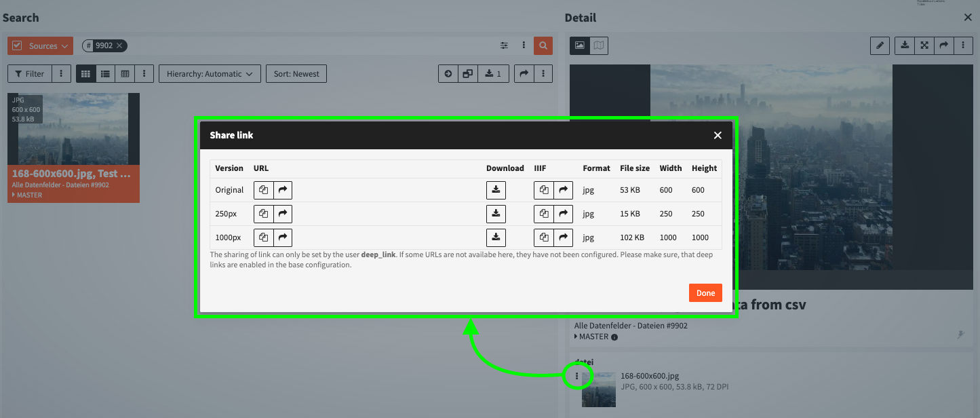Image resolution: width=980 pixels, height=418 pixels.
Task: Switch to table view layout
Action: (x=125, y=74)
